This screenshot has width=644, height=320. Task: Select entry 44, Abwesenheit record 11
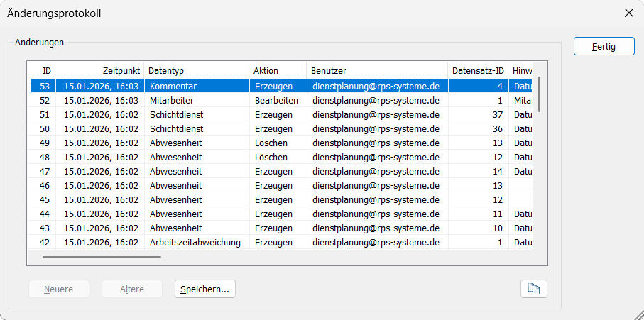coord(281,214)
